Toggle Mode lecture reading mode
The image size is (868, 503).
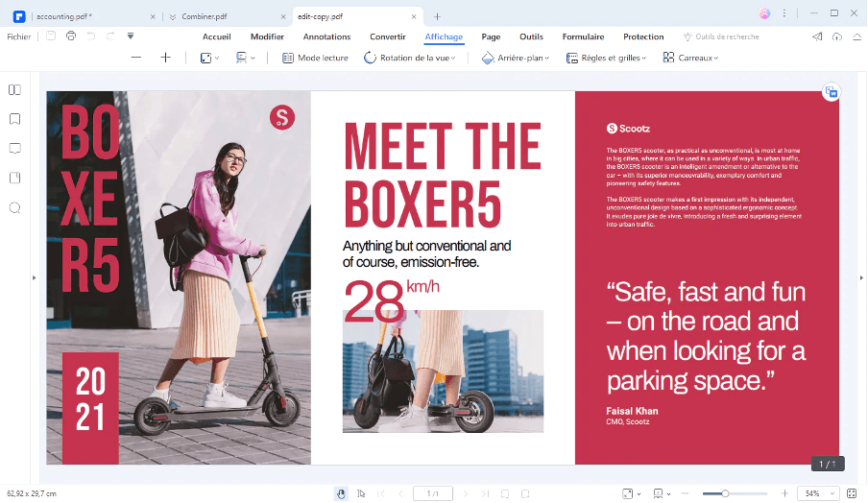(x=315, y=58)
